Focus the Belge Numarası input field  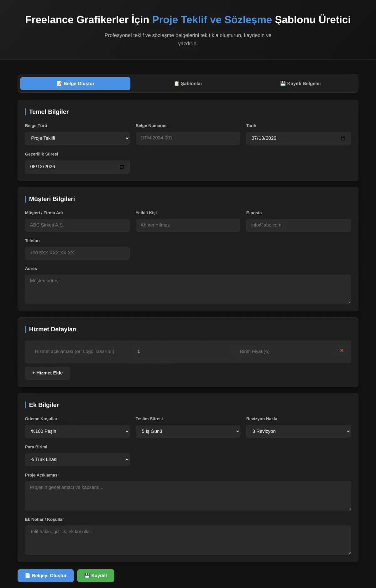(188, 138)
